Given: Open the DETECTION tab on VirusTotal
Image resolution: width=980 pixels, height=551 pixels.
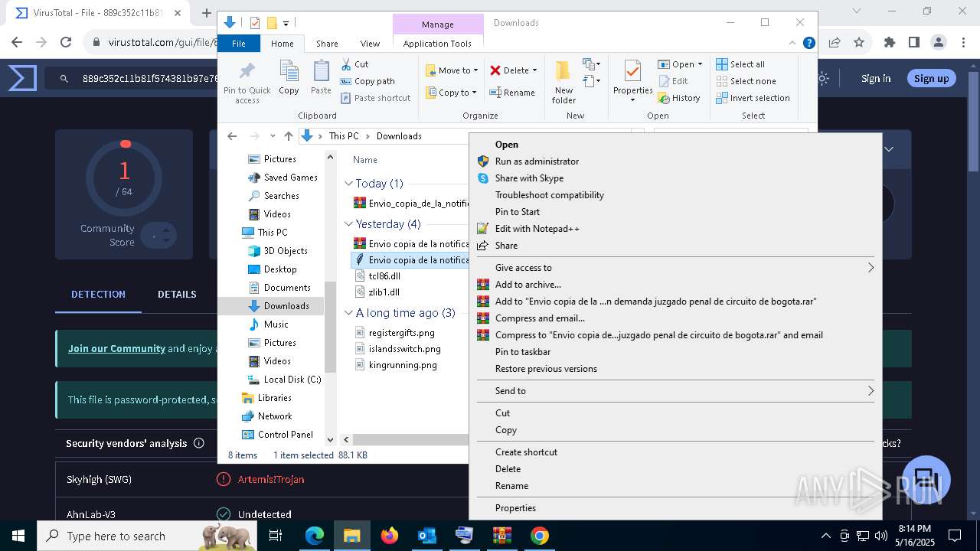Looking at the screenshot, I should point(98,295).
